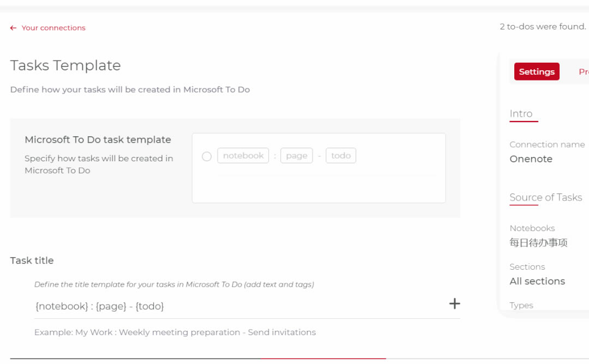589x364 pixels.
Task: Focus the task title template input field
Action: [x=235, y=306]
